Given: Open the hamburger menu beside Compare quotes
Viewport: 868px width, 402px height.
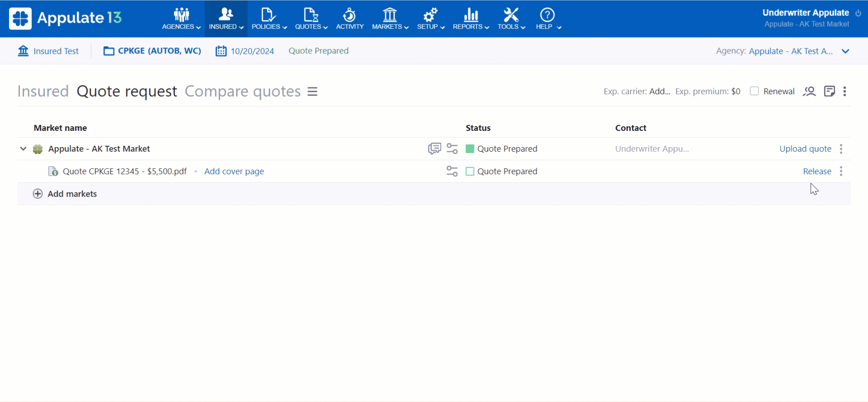Looking at the screenshot, I should pos(313,91).
